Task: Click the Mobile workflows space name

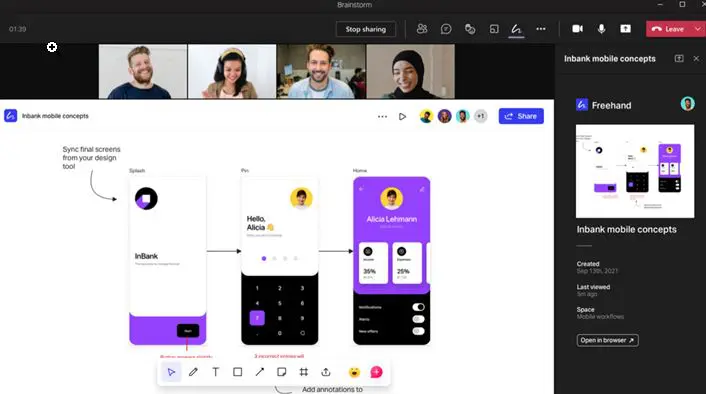Action: coord(600,317)
